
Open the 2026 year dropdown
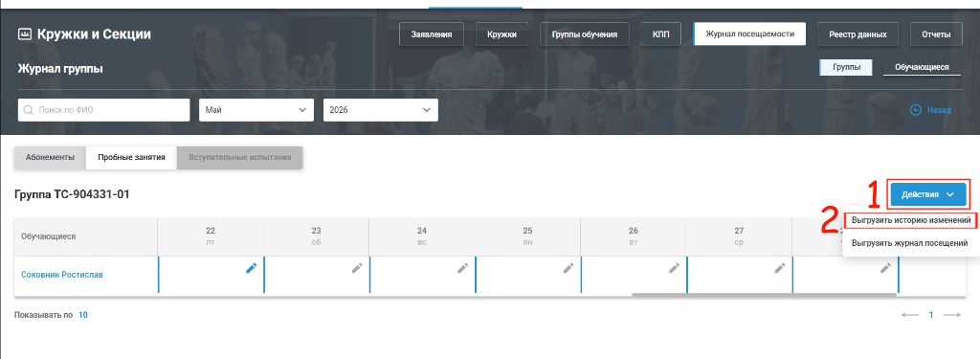[x=381, y=110]
